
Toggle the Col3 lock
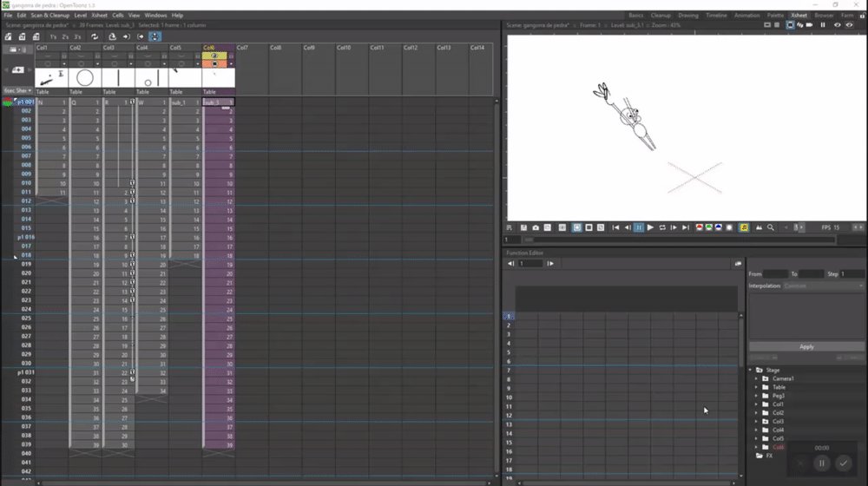pos(131,56)
